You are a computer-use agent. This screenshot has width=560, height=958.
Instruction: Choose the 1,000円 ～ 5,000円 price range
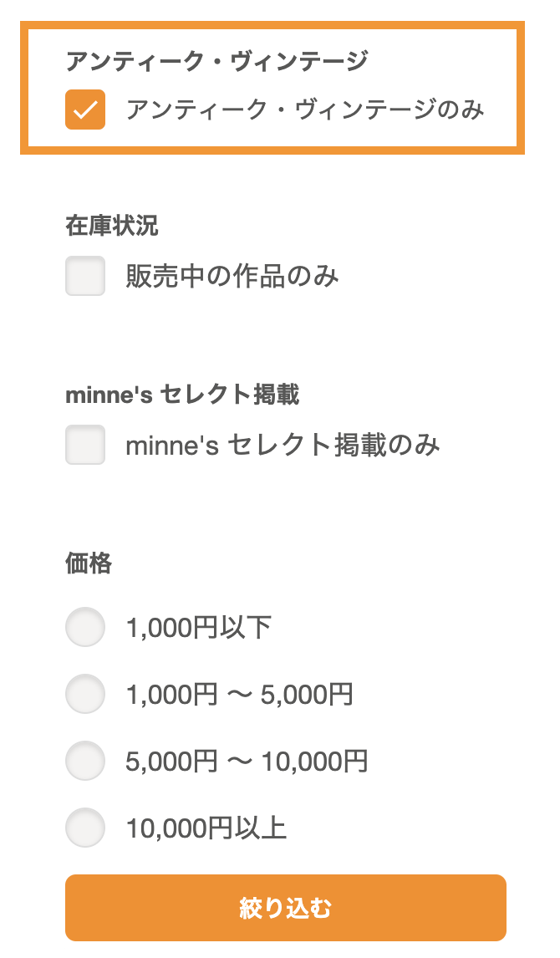click(x=84, y=695)
